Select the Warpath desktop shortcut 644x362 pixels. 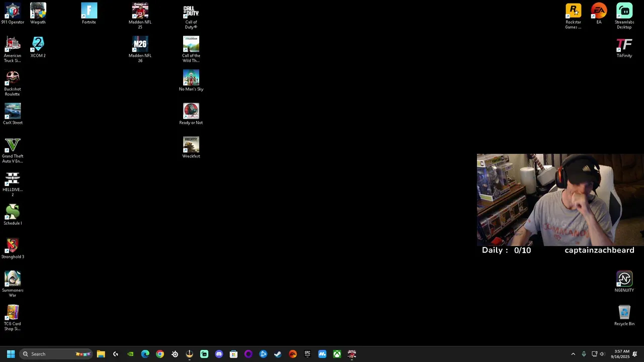pyautogui.click(x=38, y=14)
